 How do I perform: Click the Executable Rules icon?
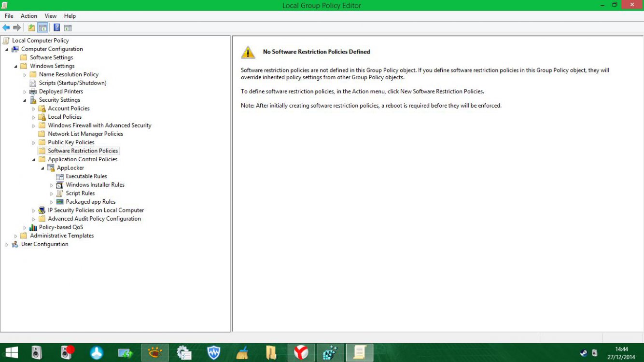60,176
